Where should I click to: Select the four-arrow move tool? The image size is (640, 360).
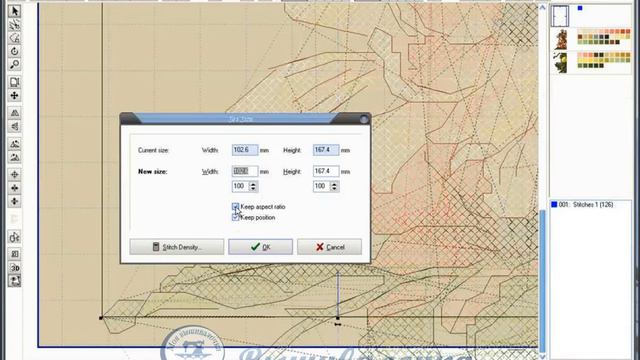click(x=14, y=95)
